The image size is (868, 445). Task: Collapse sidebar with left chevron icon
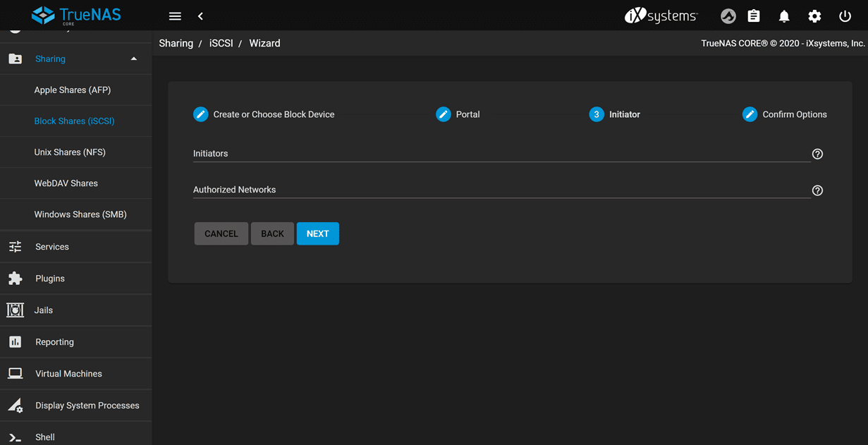(200, 16)
